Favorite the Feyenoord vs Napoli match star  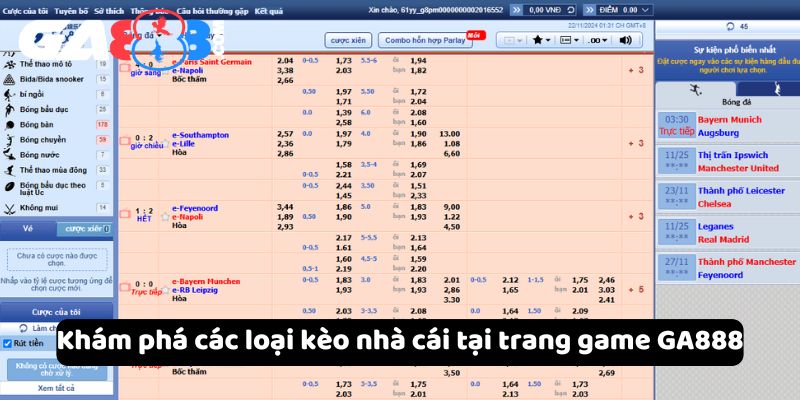click(x=165, y=217)
